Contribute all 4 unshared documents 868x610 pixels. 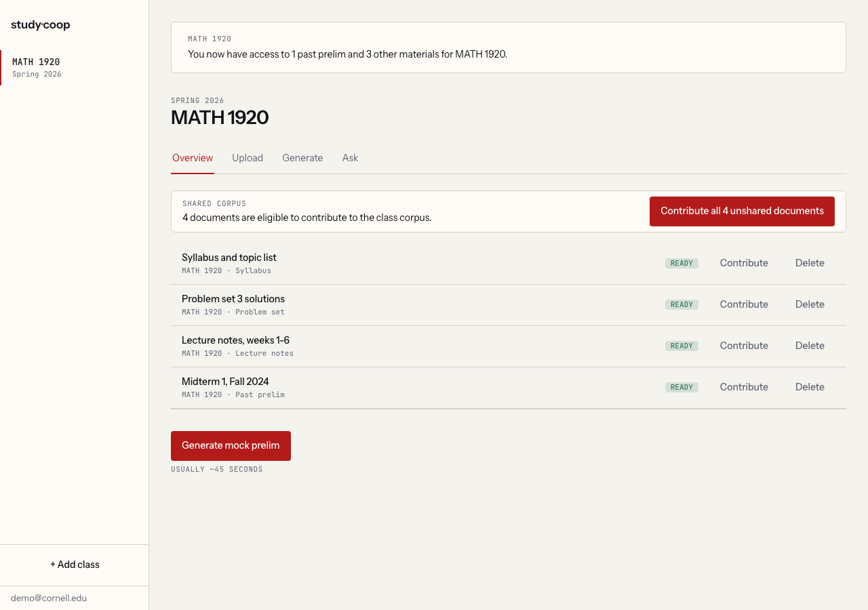pos(742,211)
